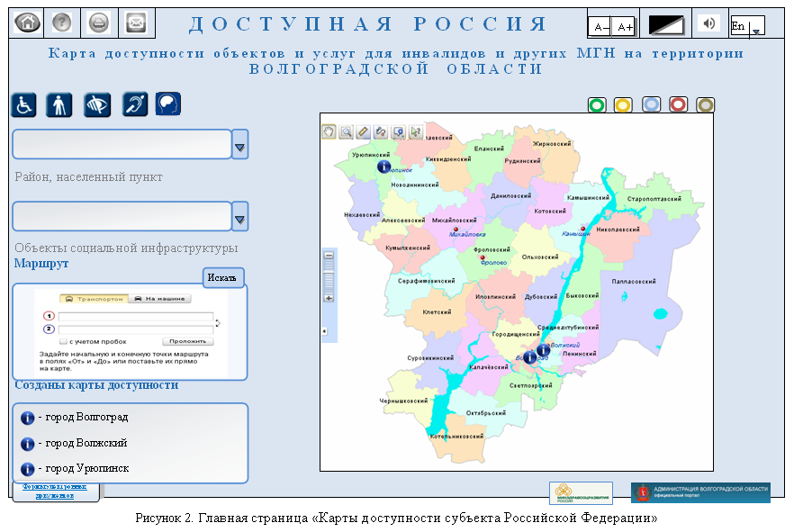Open Минздравсоцразвития logo link
Image resolution: width=794 pixels, height=532 pixels.
(582, 493)
